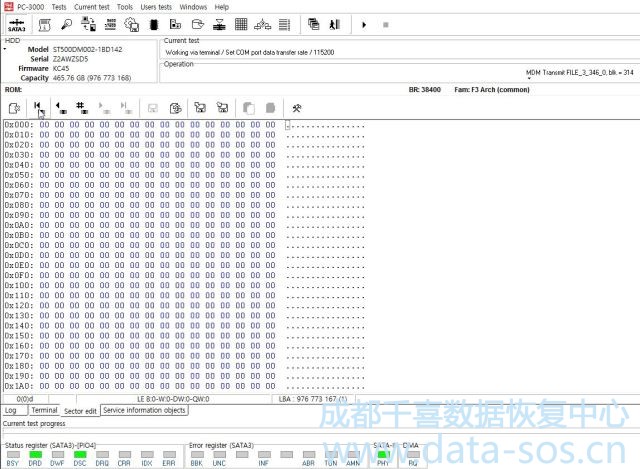This screenshot has height=469, width=640.
Task: Open the 0101 binary data toolbar icon
Action: [110, 24]
